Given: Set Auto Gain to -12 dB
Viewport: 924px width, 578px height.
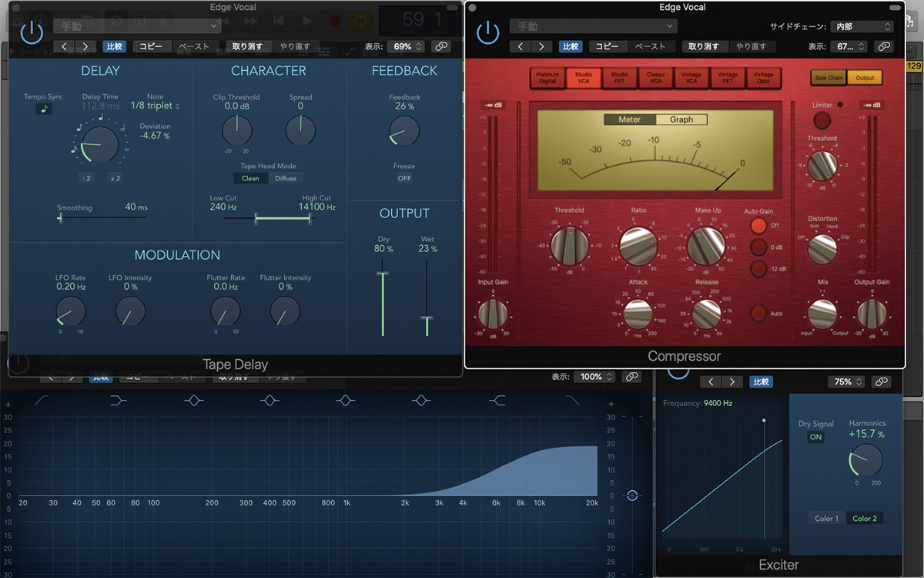Looking at the screenshot, I should pyautogui.click(x=759, y=268).
